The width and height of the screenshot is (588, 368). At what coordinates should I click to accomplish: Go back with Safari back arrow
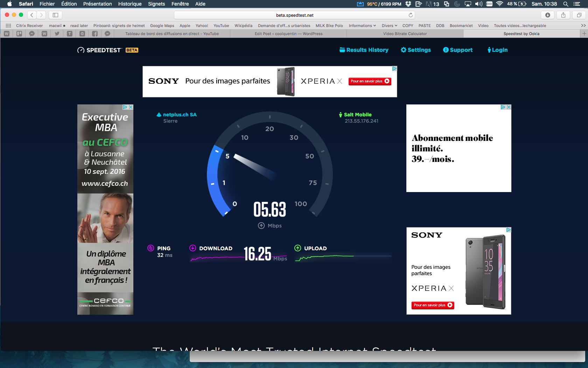(32, 15)
